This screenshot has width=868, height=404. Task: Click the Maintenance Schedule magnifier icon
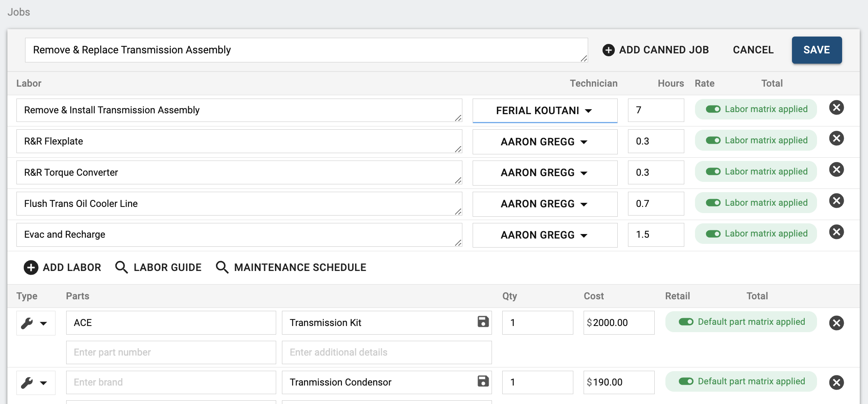point(222,267)
